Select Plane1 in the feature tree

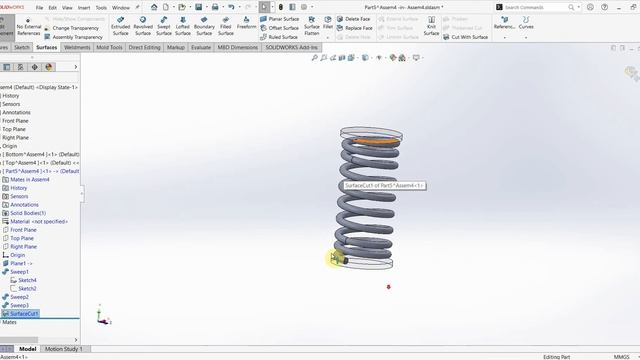(x=18, y=263)
